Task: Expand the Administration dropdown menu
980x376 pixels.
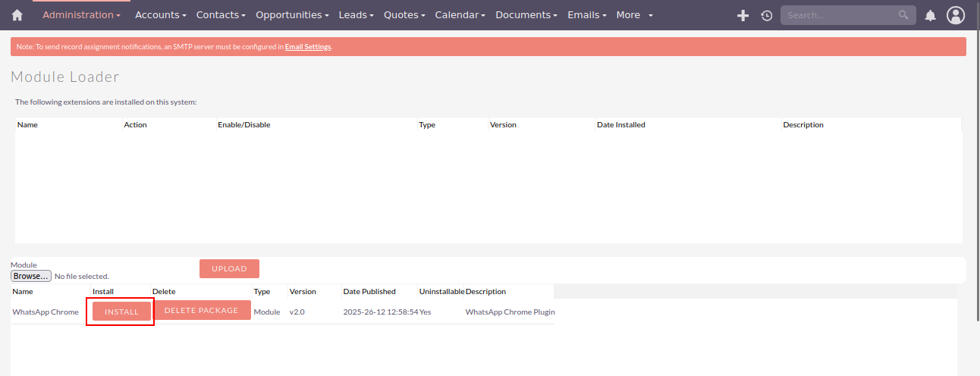Action: (81, 15)
